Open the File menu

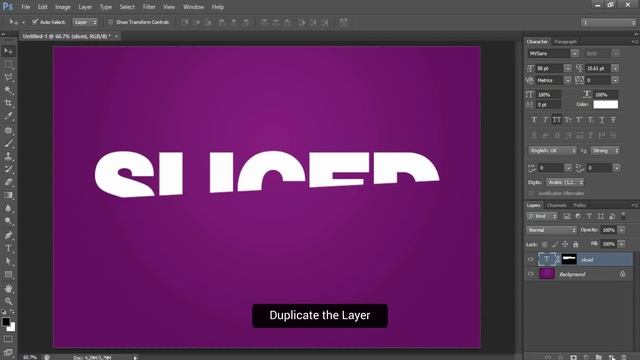25,7
